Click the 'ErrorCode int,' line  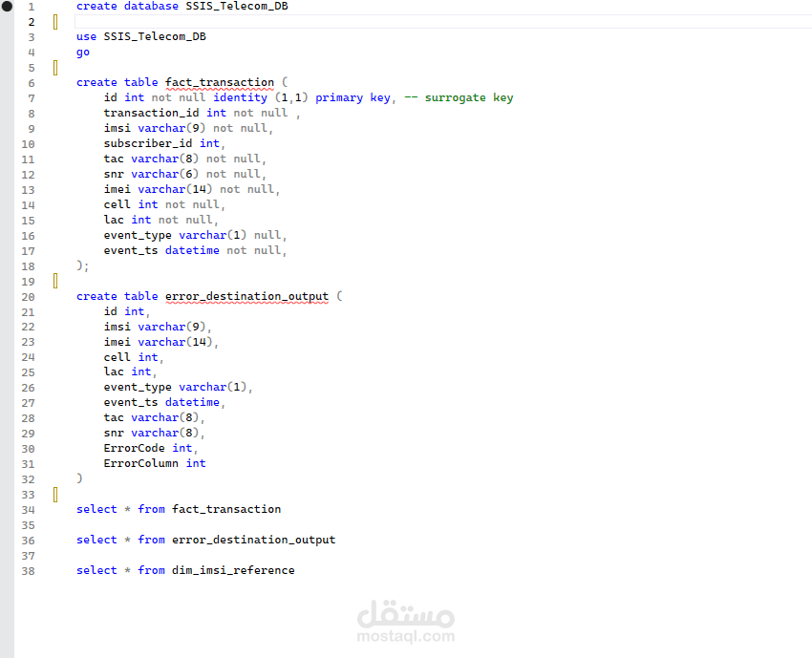click(151, 448)
